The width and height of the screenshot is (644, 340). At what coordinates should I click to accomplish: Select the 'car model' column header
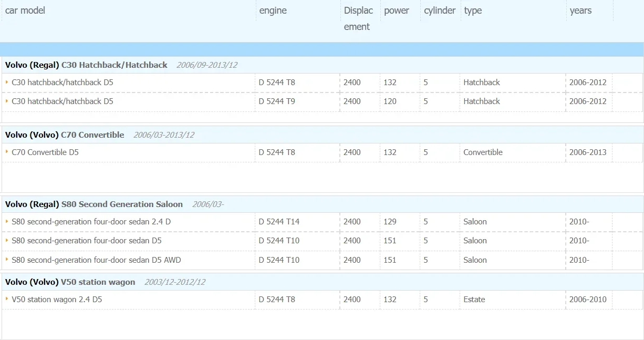(x=25, y=11)
